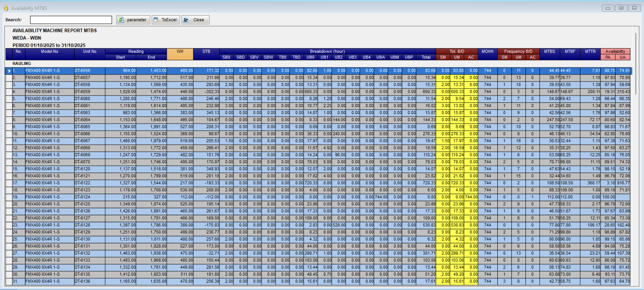Click the "MTBS" column header
The height and width of the screenshot is (290, 644).
pyautogui.click(x=550, y=54)
